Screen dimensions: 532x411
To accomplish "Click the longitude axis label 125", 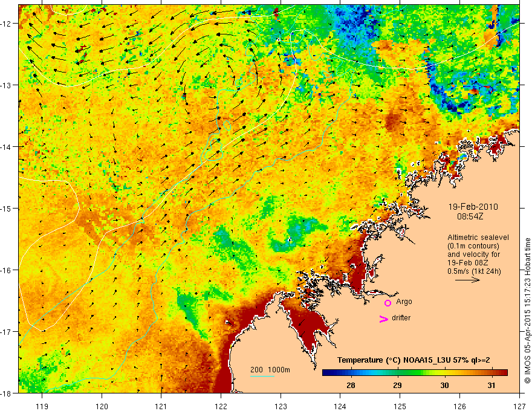I will (x=400, y=406).
